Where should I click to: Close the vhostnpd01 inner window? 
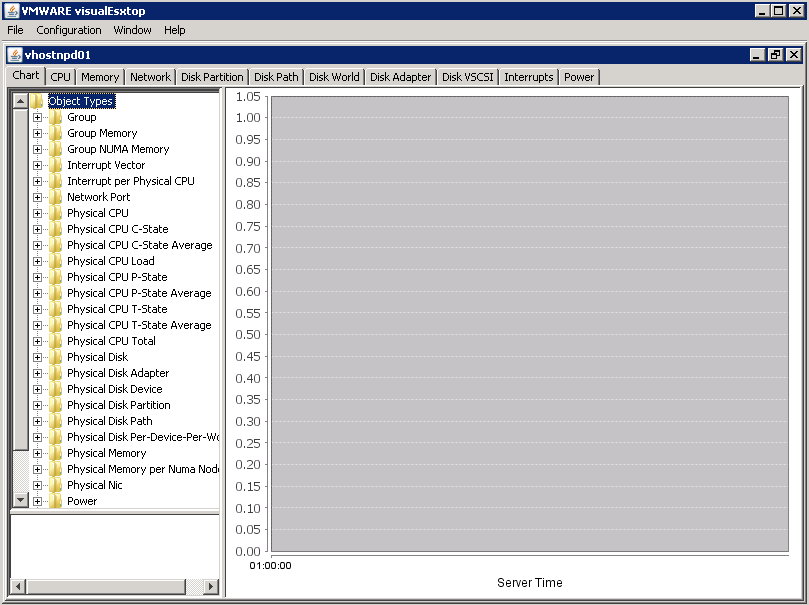tap(794, 55)
